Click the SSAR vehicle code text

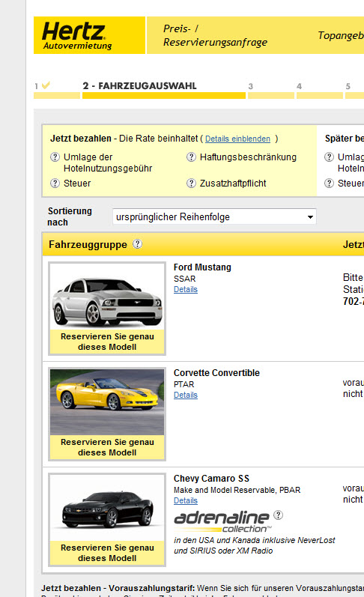(x=185, y=279)
